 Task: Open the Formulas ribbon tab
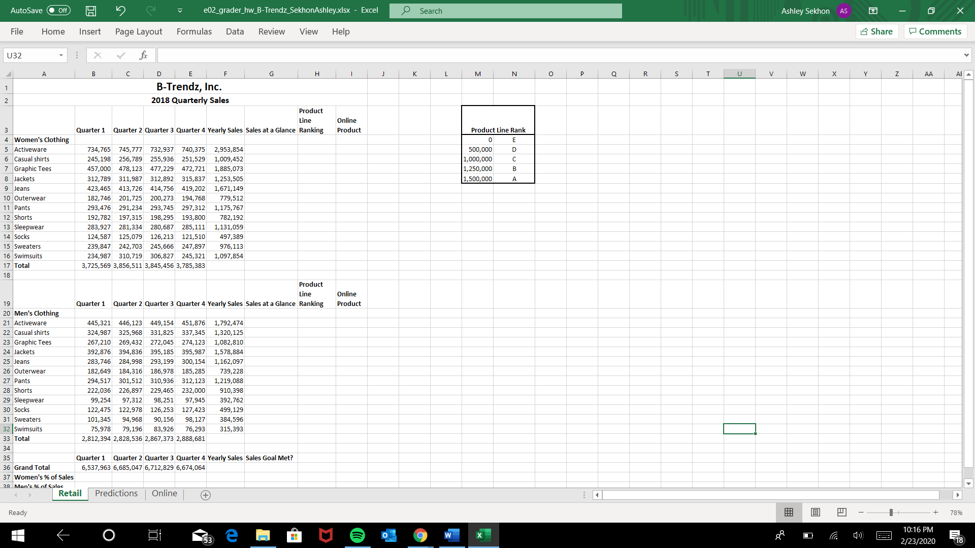coord(194,32)
